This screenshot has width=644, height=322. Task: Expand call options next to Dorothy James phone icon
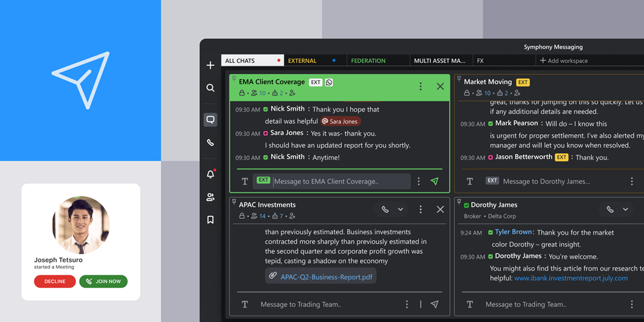point(626,209)
